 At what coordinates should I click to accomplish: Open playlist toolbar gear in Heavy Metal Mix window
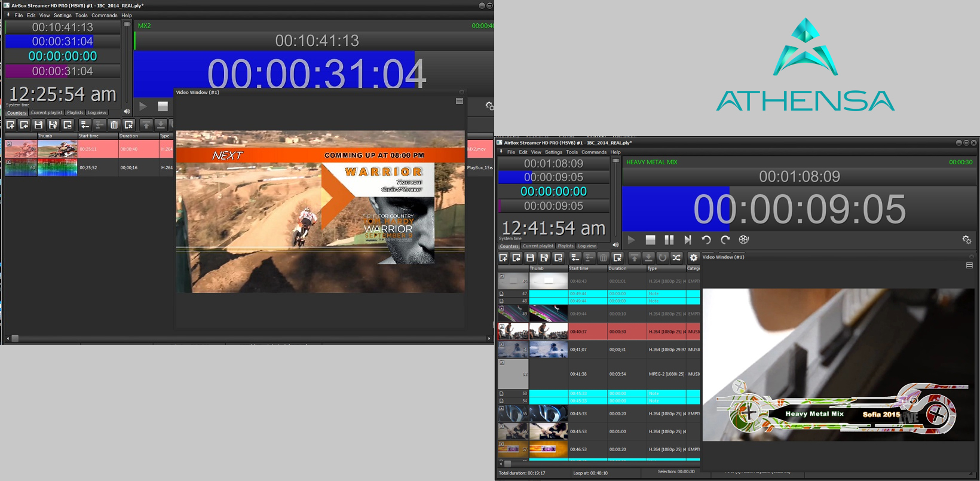694,258
